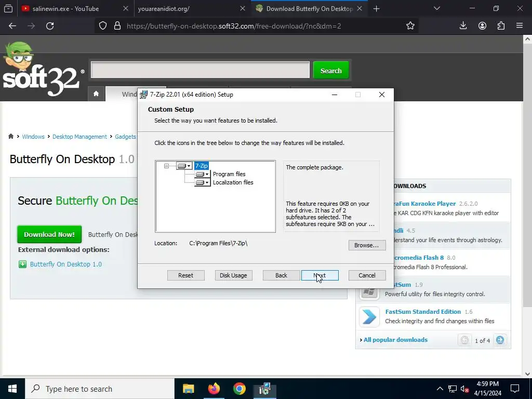This screenshot has width=532, height=399.
Task: Open the list all tabs dropdown
Action: click(437, 8)
